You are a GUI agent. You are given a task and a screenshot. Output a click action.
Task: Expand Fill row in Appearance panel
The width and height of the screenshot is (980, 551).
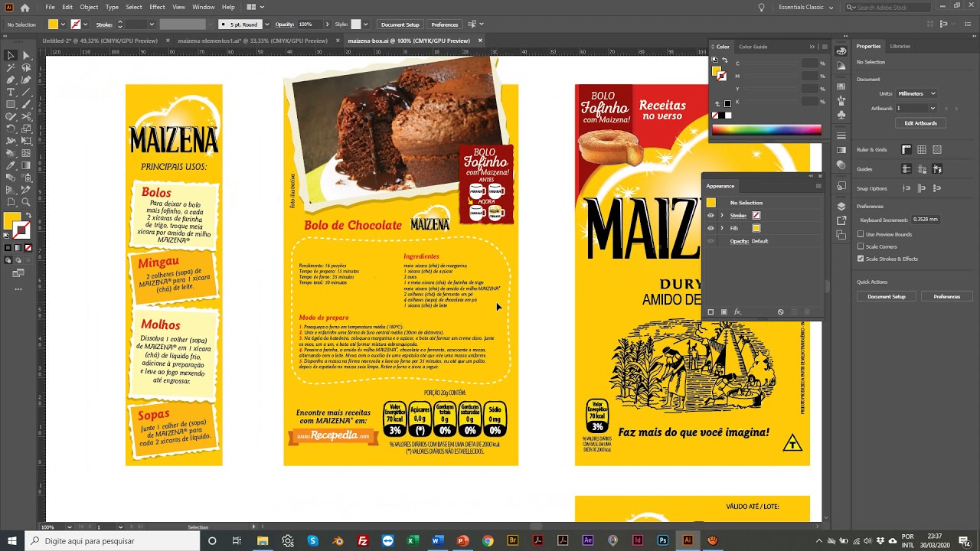(721, 228)
